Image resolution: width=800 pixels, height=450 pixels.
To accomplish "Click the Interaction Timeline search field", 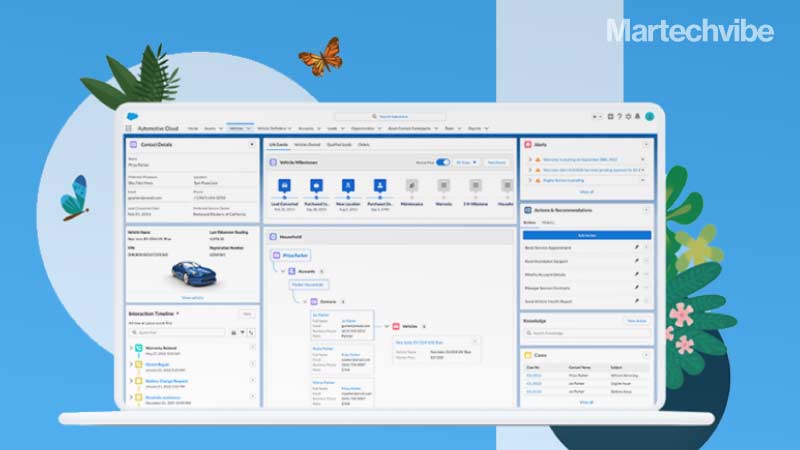I will coord(177,333).
